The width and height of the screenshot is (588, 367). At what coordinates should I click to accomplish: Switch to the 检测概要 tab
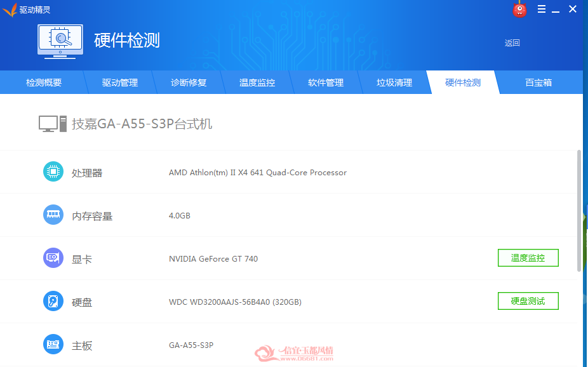[x=44, y=83]
